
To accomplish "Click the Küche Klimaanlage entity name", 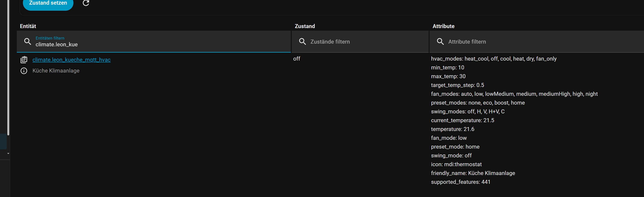I will 56,71.
